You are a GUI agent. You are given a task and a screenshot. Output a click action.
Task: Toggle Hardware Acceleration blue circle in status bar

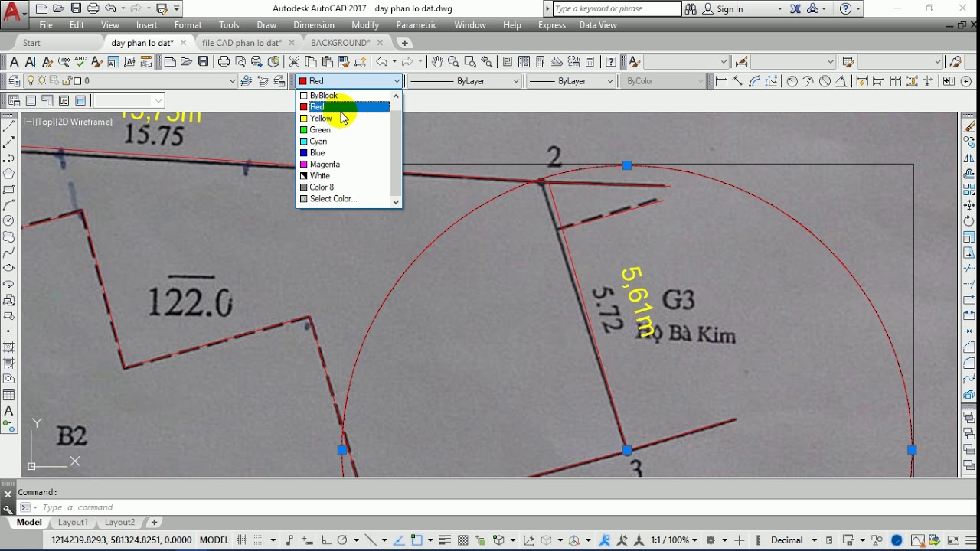(897, 540)
